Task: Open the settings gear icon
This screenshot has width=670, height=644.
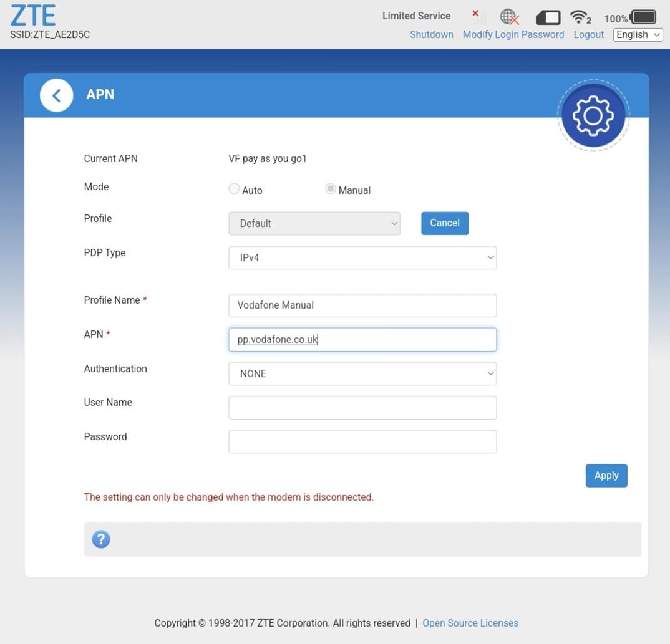Action: click(593, 115)
